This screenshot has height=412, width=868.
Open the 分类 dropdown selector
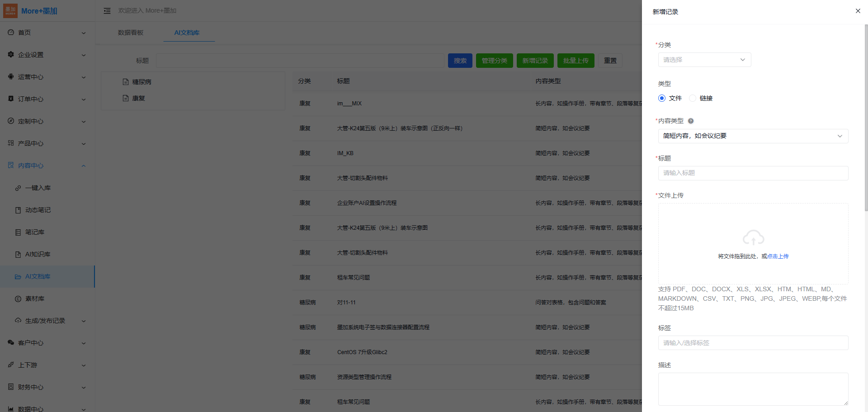[x=704, y=60]
